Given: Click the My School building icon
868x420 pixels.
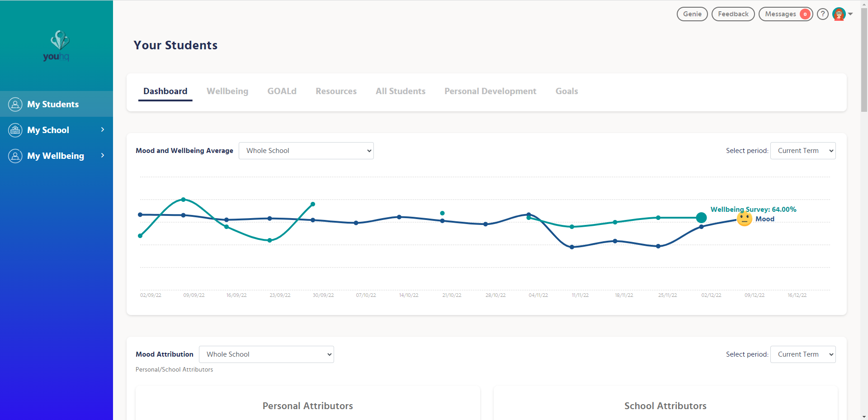Looking at the screenshot, I should click(x=15, y=130).
